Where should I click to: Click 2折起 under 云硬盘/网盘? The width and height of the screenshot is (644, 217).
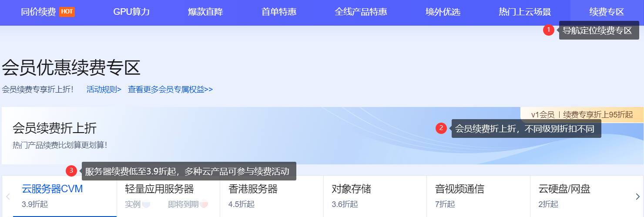(548, 204)
